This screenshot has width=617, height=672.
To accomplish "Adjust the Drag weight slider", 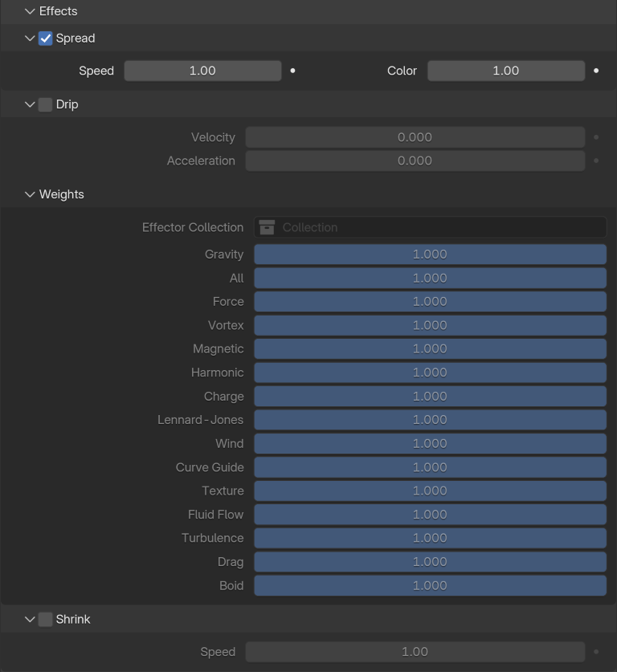I will [430, 562].
